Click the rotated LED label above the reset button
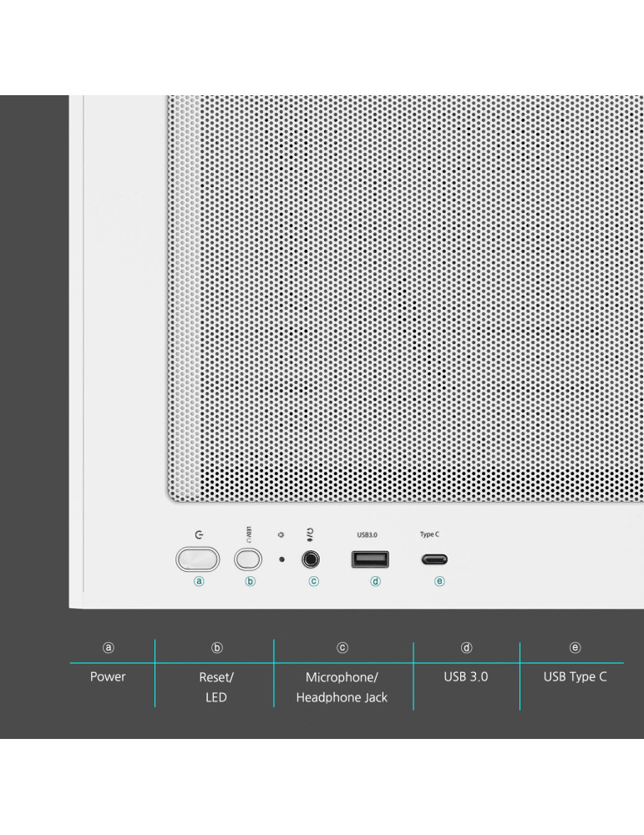Image resolution: width=644 pixels, height=835 pixels. [x=249, y=534]
